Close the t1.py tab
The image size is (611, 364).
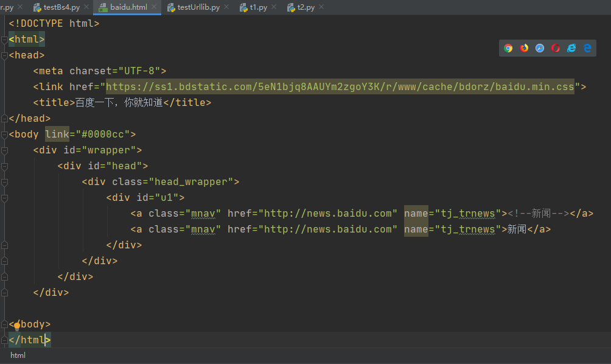[x=274, y=7]
